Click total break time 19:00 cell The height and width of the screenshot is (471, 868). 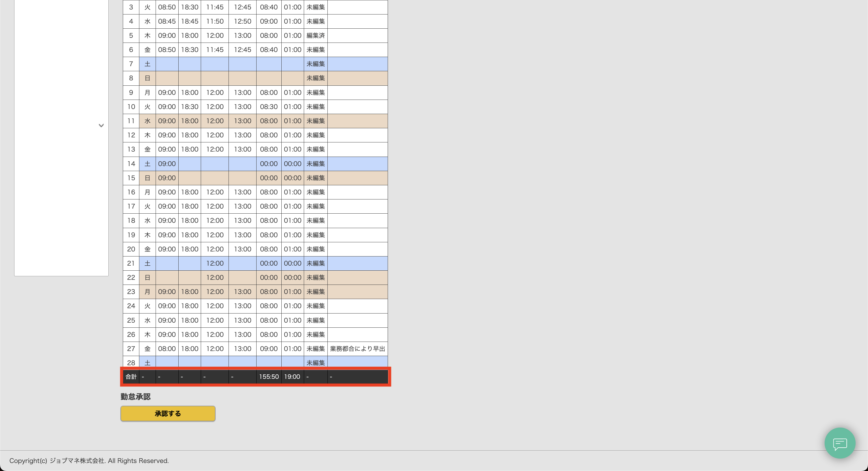click(292, 377)
